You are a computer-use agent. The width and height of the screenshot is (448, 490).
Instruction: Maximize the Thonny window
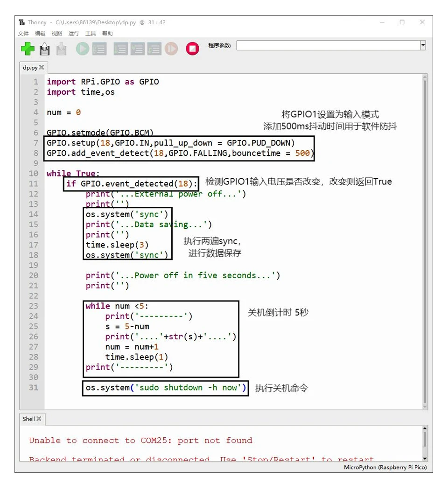[402, 22]
